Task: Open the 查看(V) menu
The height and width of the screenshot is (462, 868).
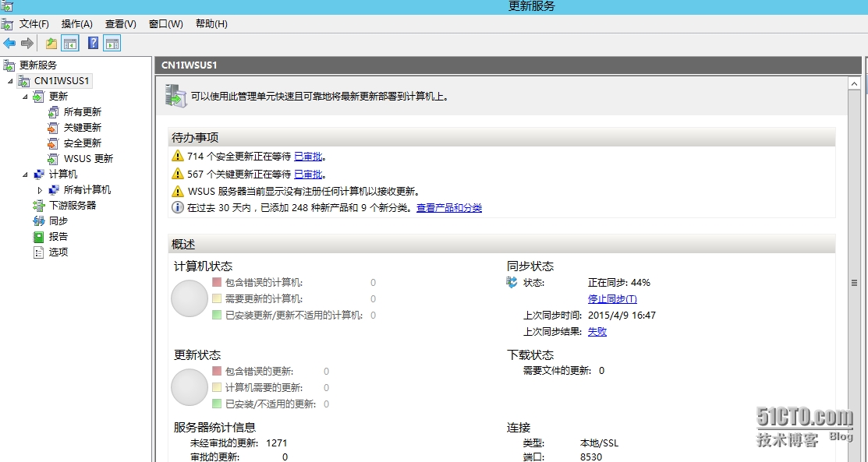Action: pos(121,24)
